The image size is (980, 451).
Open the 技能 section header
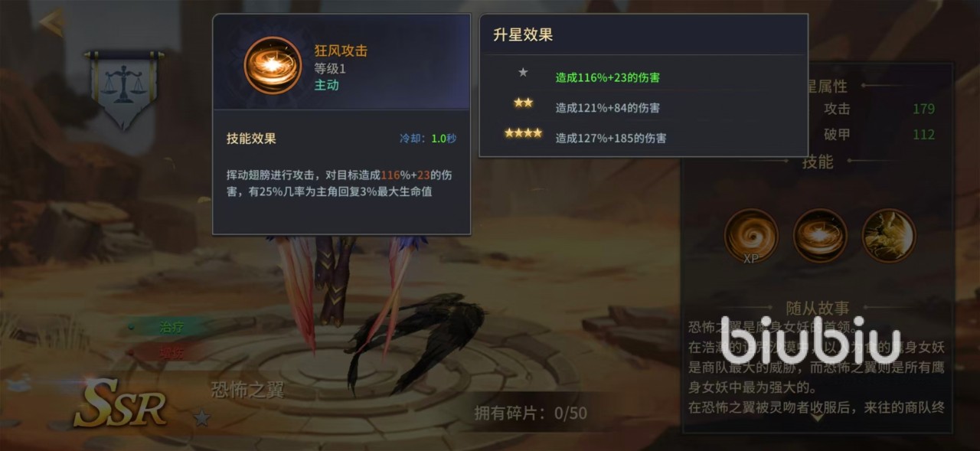[818, 162]
